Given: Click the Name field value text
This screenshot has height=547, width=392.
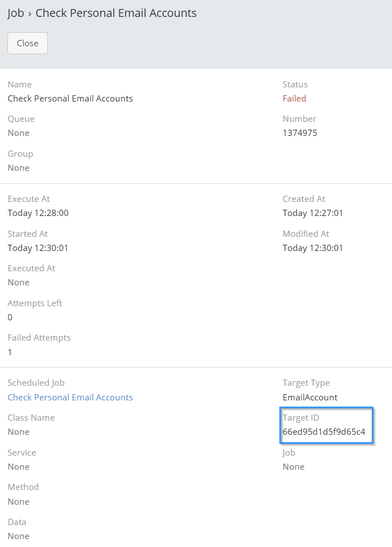Looking at the screenshot, I should click(x=70, y=99).
